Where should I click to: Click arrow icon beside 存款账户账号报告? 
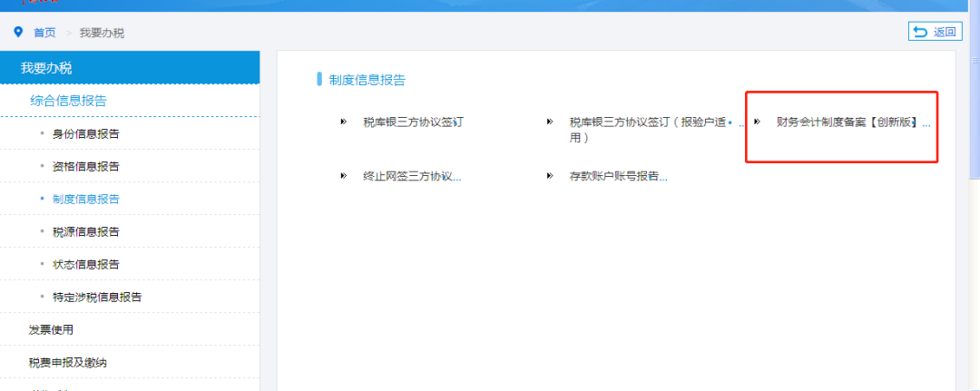click(x=549, y=175)
